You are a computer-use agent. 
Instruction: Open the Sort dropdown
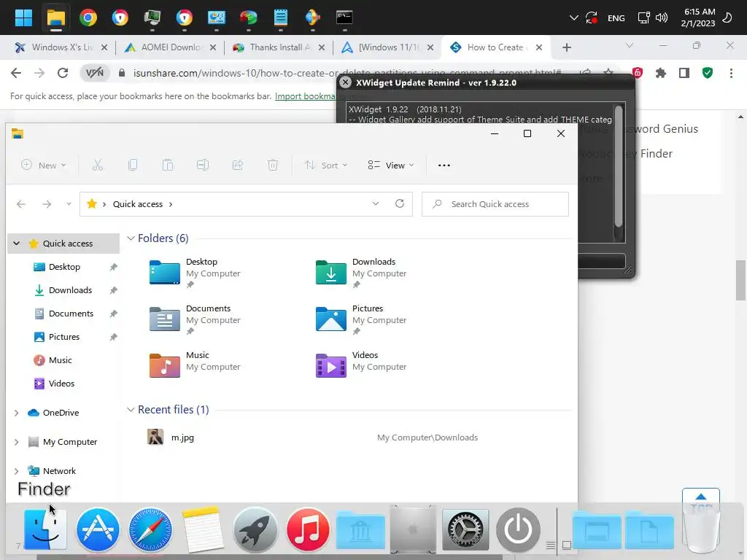pyautogui.click(x=326, y=166)
